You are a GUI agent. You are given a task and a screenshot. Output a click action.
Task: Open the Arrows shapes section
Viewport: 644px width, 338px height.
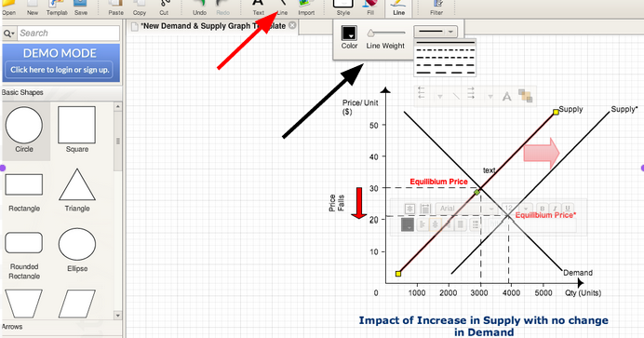61,327
